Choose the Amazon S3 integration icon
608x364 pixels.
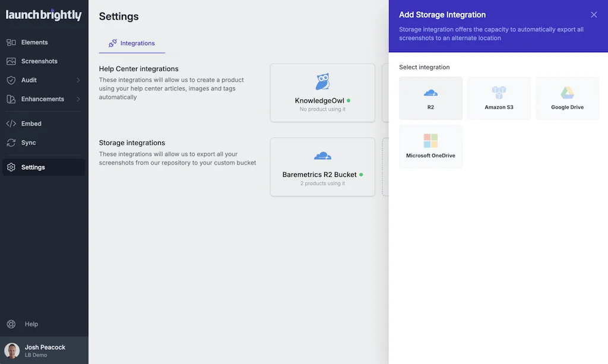pyautogui.click(x=499, y=93)
